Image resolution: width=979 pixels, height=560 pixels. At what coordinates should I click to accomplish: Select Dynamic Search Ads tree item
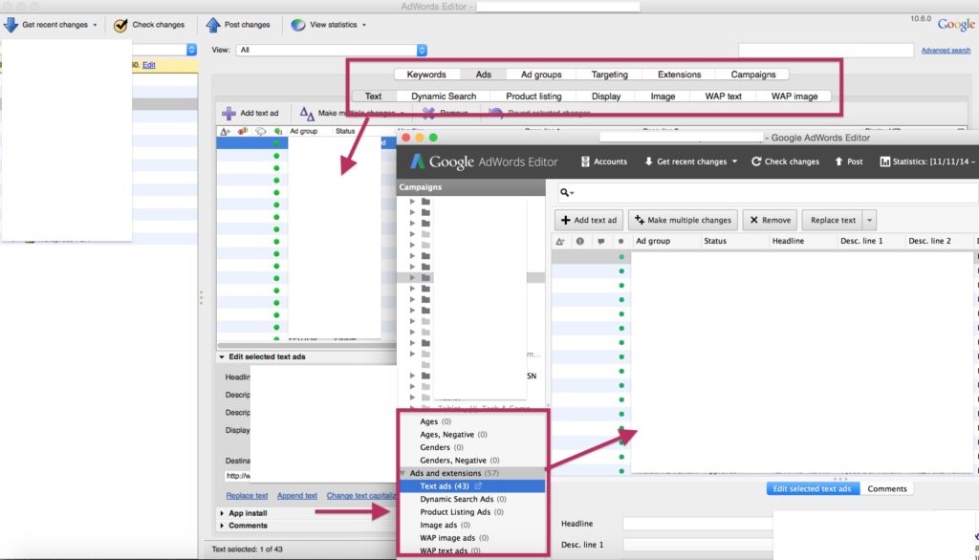tap(463, 500)
